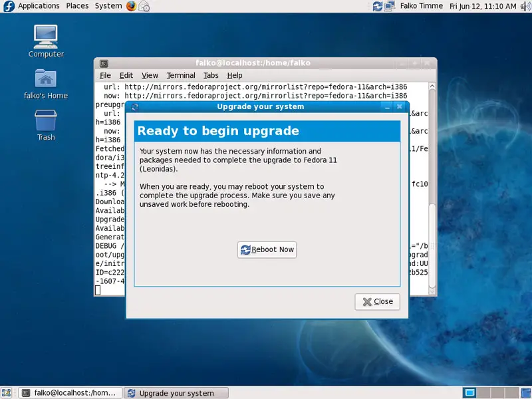Open the Edit menu in the terminal

click(126, 75)
